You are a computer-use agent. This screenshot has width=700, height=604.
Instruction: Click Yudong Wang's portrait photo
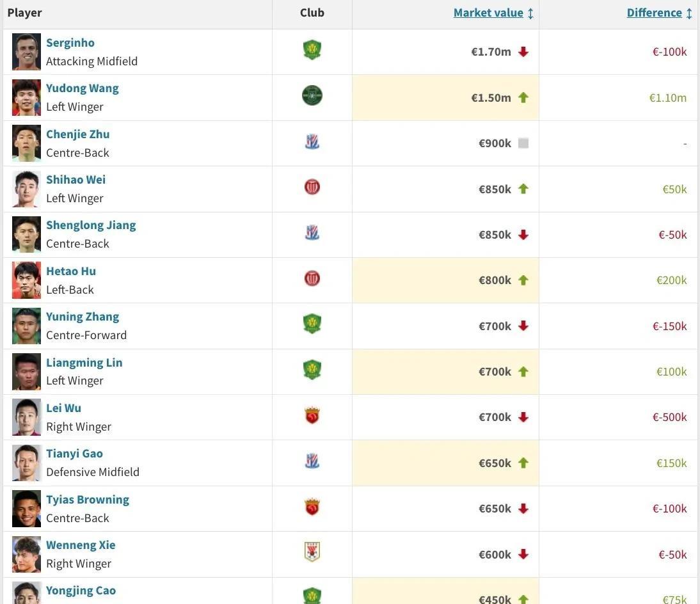26,98
